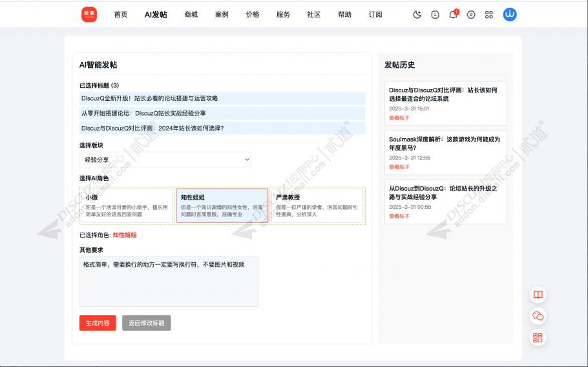The height and width of the screenshot is (367, 588).
Task: Open the four-squares apps grid icon
Action: point(489,15)
